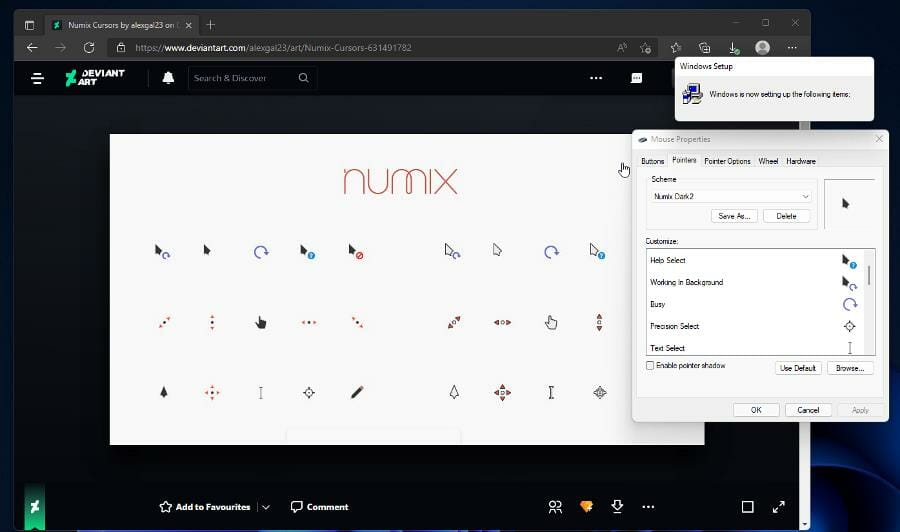Enable pointer shadow checkbox
900x532 pixels.
[650, 366]
